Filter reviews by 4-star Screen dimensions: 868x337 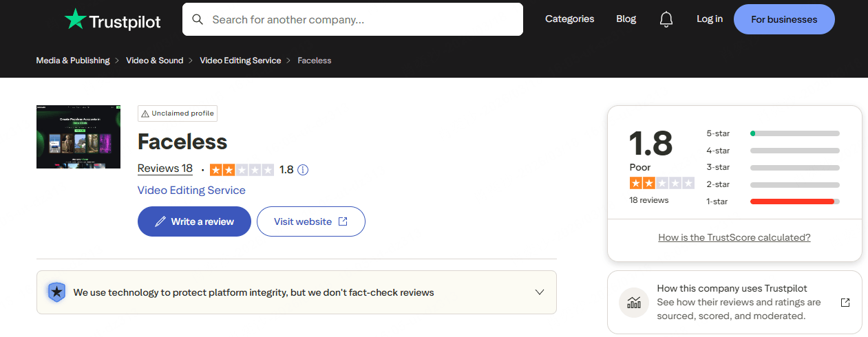point(773,151)
